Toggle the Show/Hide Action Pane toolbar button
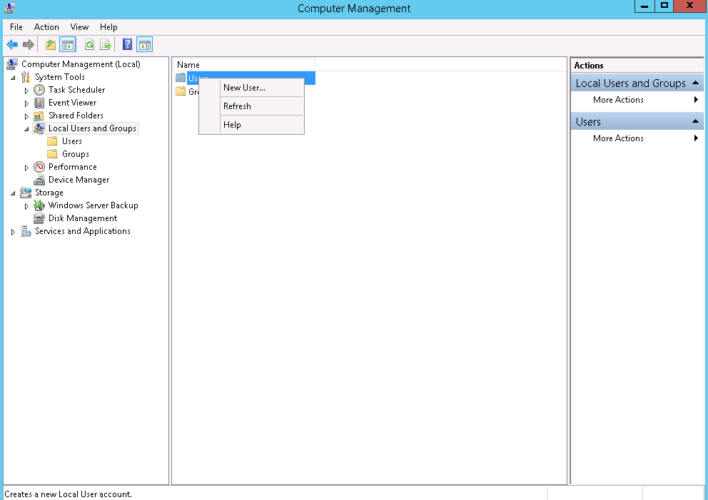The width and height of the screenshot is (708, 500). (145, 44)
